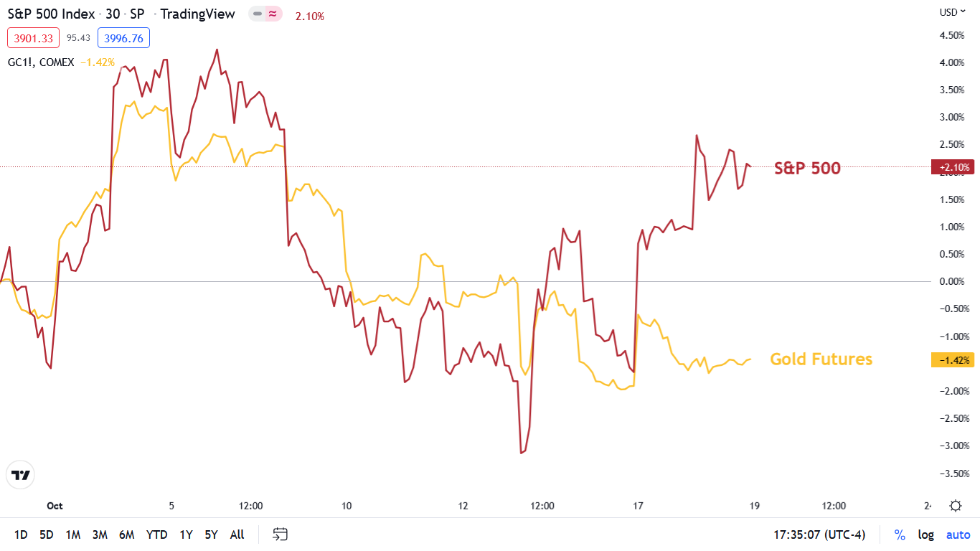980x551 pixels.
Task: Open chart settings gear icon
Action: pos(956,506)
